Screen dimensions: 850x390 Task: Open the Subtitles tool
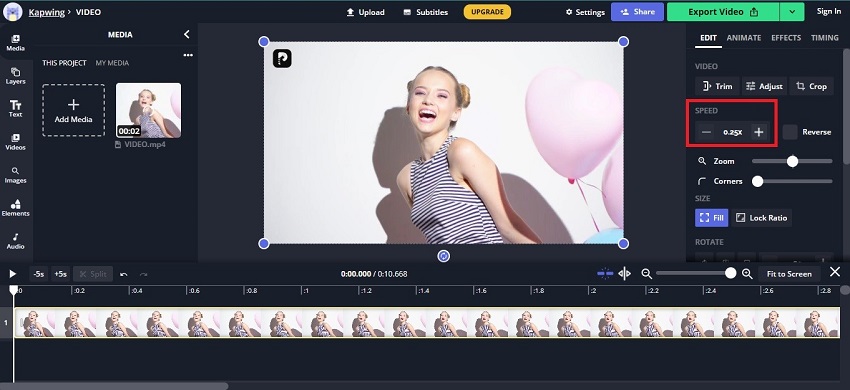[426, 12]
